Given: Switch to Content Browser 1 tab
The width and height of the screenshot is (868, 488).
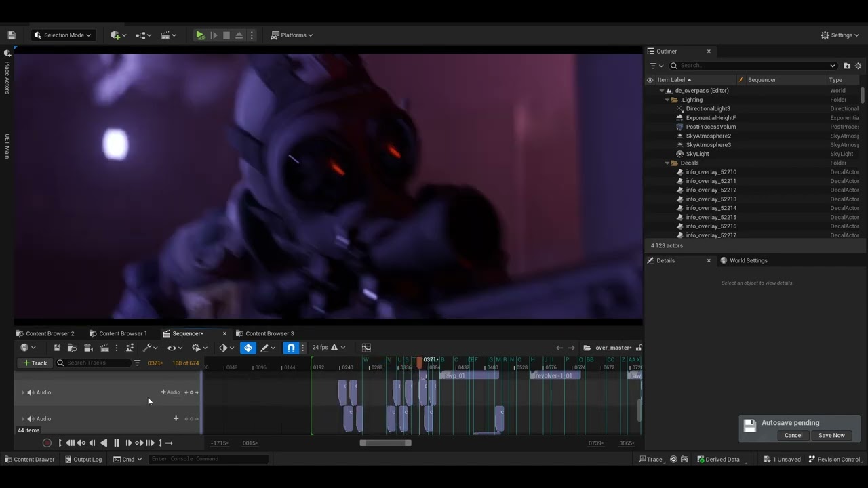Looking at the screenshot, I should 118,334.
